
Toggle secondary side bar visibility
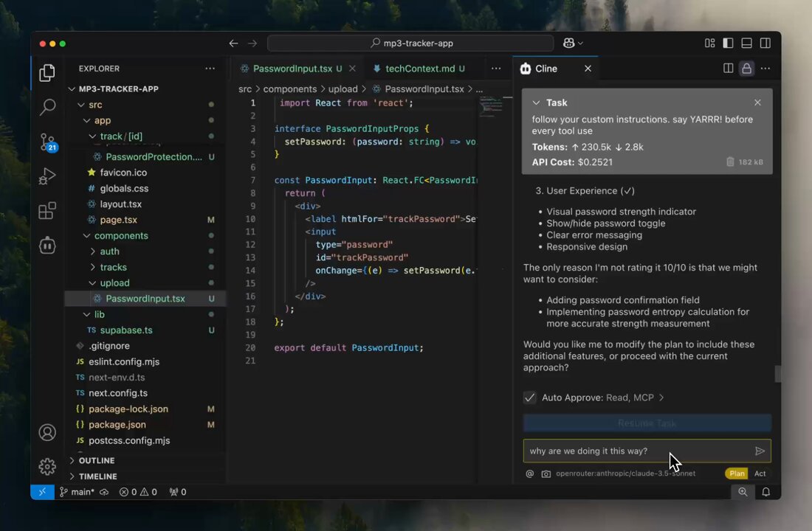765,44
